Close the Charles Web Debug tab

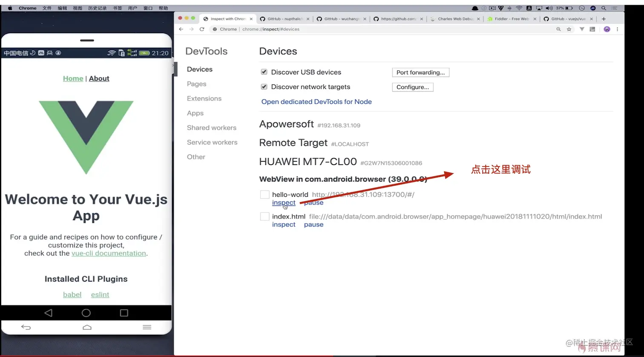[x=478, y=19]
